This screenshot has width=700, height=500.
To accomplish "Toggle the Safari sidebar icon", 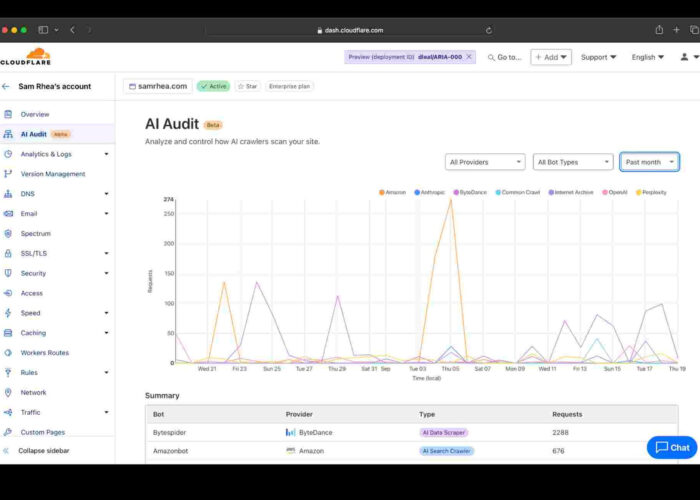I will click(43, 30).
